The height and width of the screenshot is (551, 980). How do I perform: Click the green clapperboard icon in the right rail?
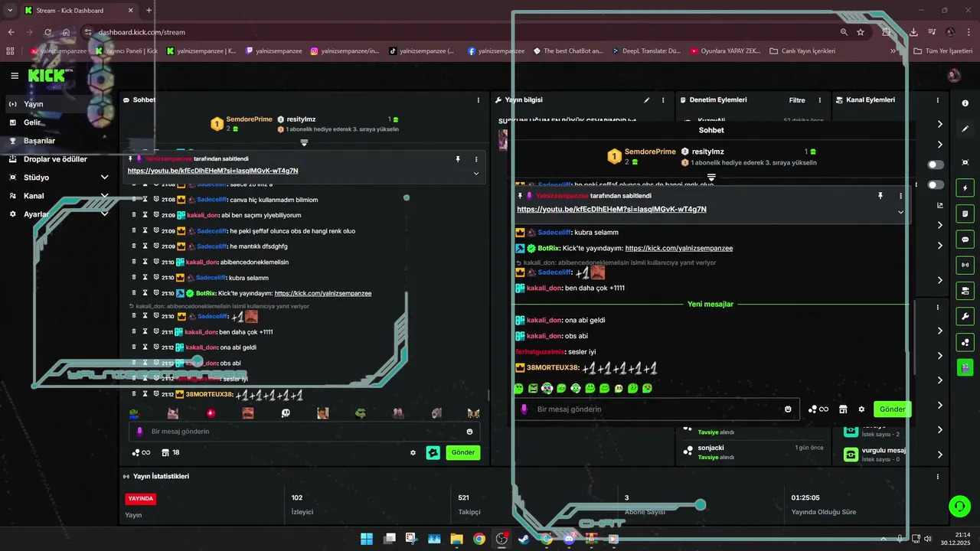coord(965,367)
